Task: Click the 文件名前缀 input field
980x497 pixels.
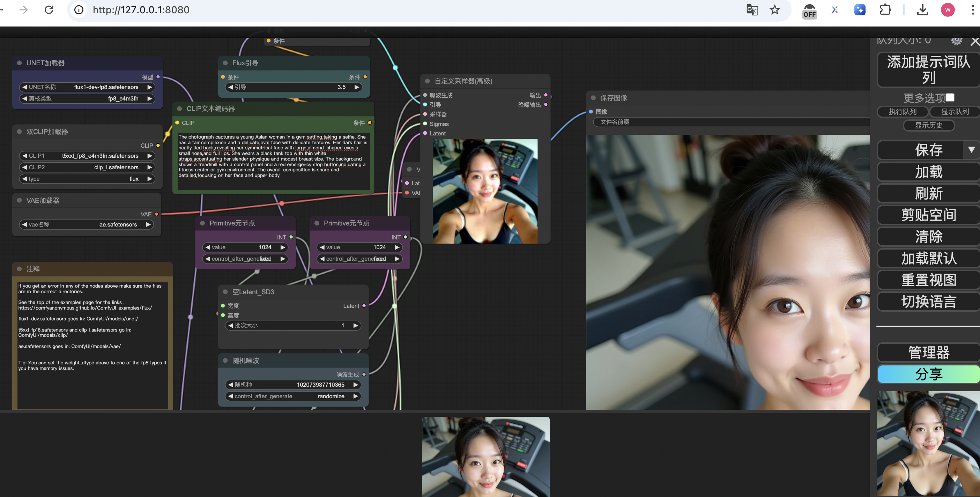Action: point(731,122)
